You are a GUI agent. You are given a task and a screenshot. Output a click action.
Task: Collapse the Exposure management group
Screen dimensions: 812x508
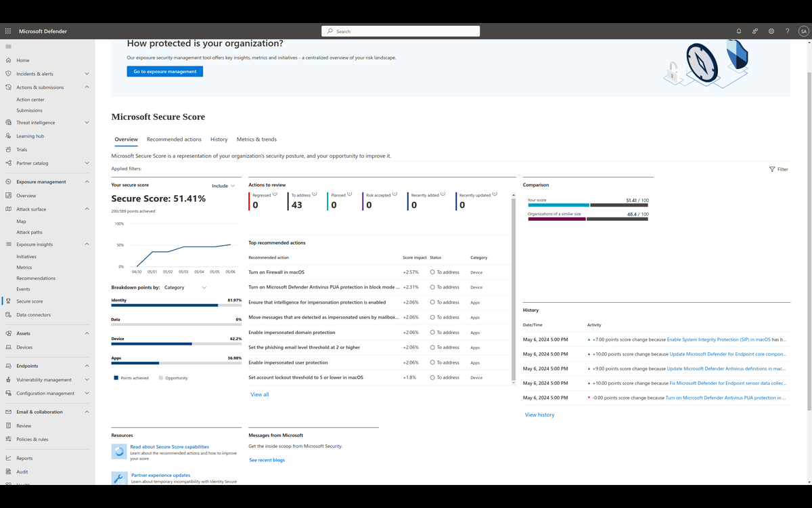click(87, 182)
